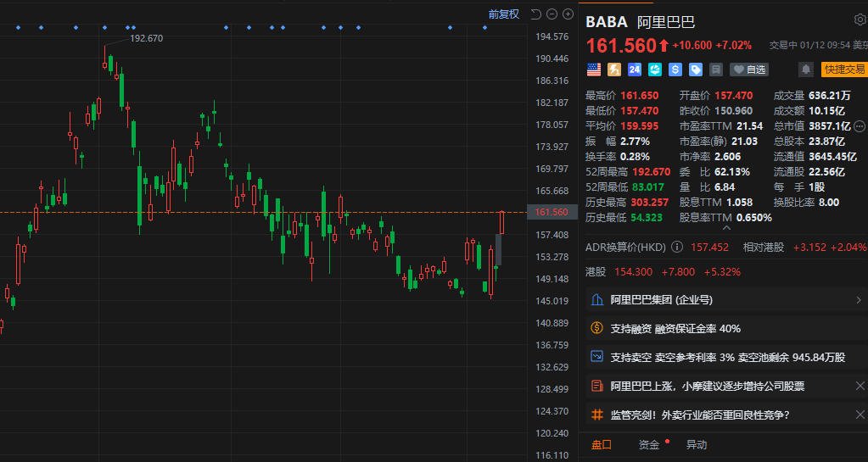Show ADR conversion price info tooltip icon
Image resolution: width=868 pixels, height=462 pixels.
tap(676, 248)
